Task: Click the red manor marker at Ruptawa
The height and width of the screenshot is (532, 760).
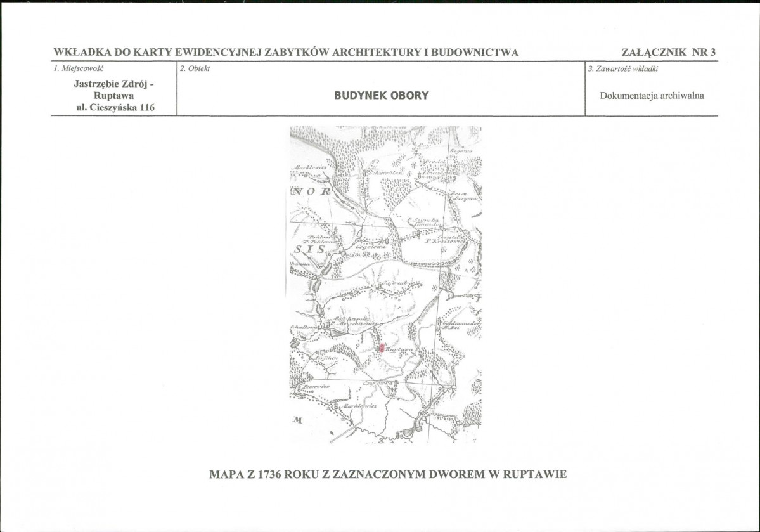Action: click(x=382, y=347)
